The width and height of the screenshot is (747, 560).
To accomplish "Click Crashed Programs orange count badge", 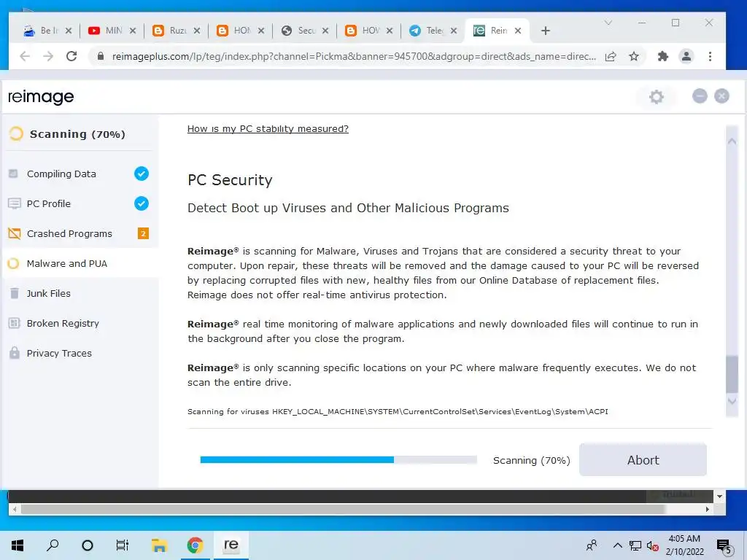I will pyautogui.click(x=143, y=233).
